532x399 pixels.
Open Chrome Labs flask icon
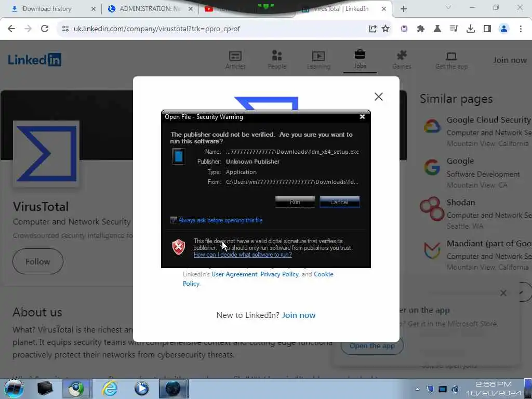(437, 29)
